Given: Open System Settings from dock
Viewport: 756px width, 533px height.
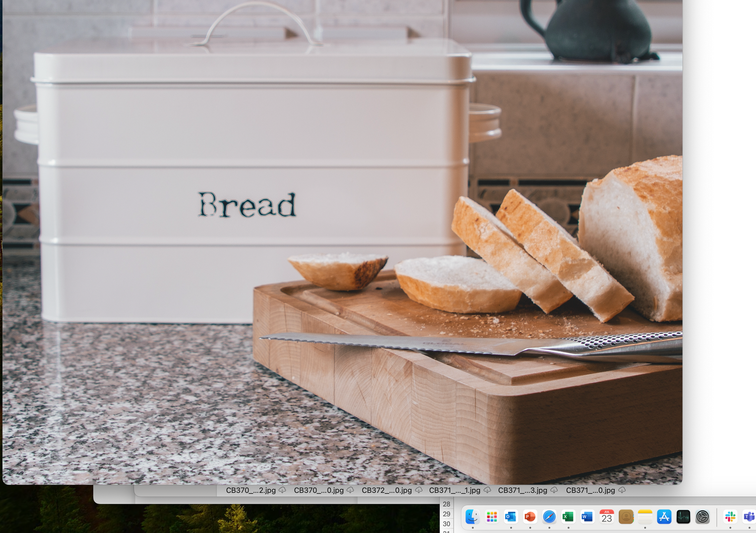Looking at the screenshot, I should tap(702, 517).
